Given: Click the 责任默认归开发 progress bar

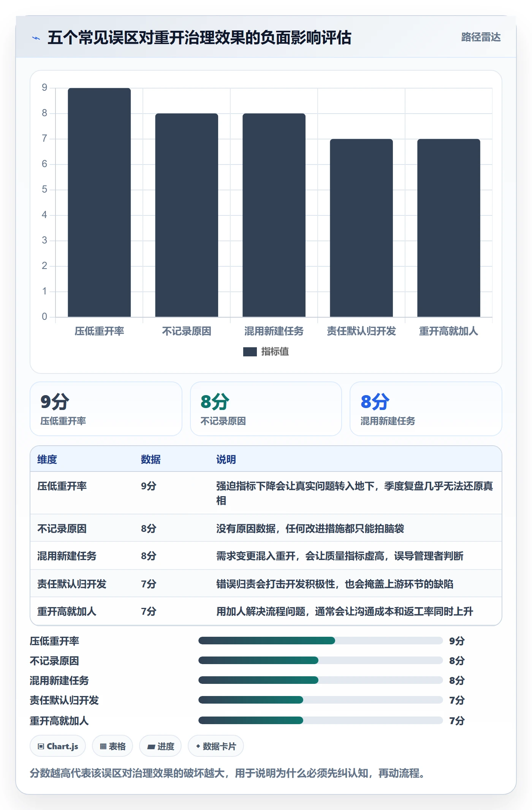Looking at the screenshot, I should 321,700.
